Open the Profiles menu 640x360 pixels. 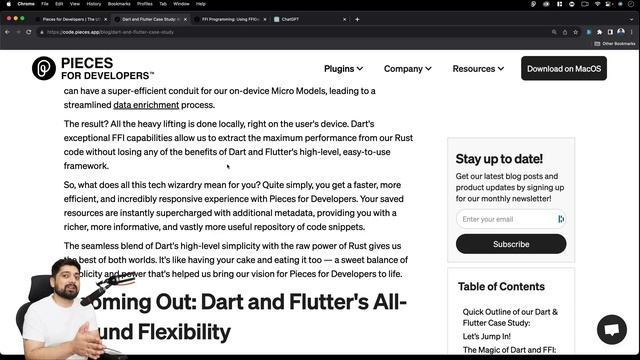pyautogui.click(x=144, y=4)
